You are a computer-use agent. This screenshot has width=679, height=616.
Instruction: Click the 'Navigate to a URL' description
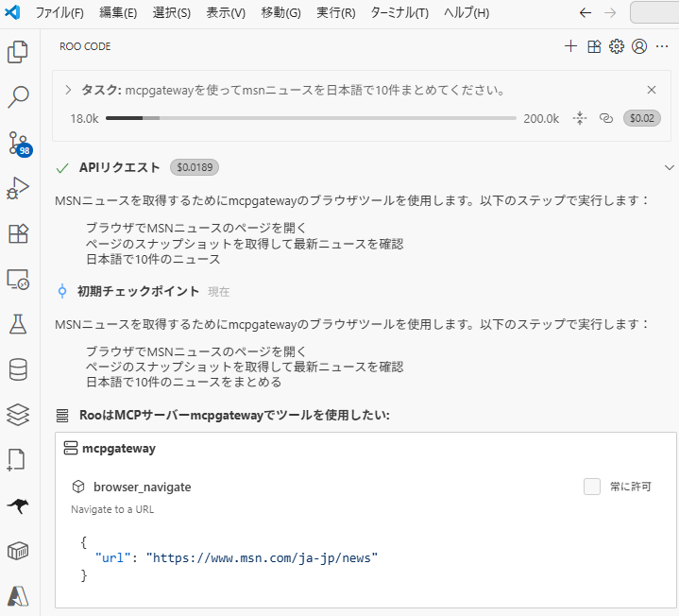click(112, 509)
